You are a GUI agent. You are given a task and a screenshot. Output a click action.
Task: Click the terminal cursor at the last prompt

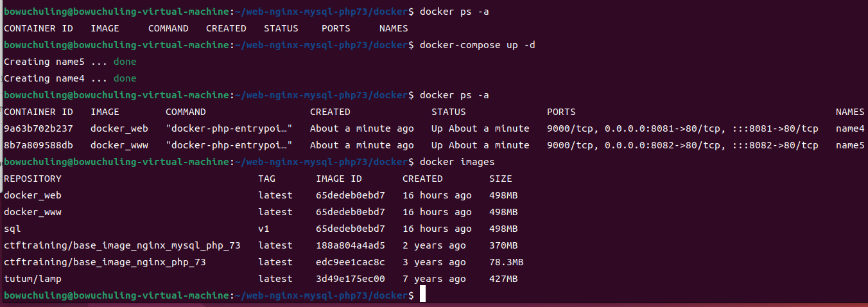pyautogui.click(x=423, y=295)
